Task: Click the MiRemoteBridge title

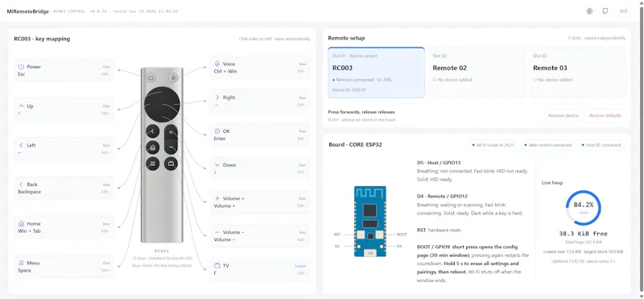Action: [x=28, y=11]
